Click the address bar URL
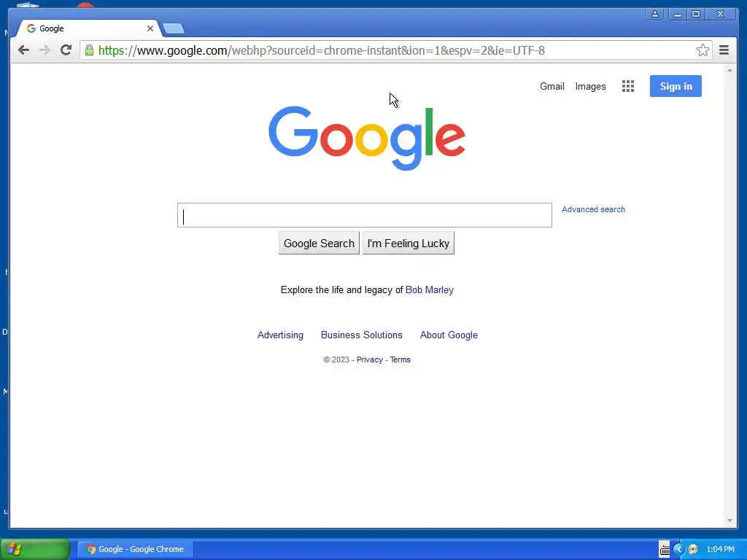This screenshot has height=560, width=747. tap(321, 50)
